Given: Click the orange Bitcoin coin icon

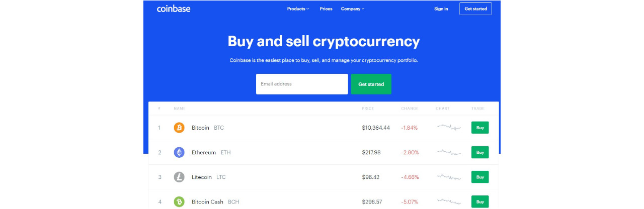Looking at the screenshot, I should coord(179,128).
